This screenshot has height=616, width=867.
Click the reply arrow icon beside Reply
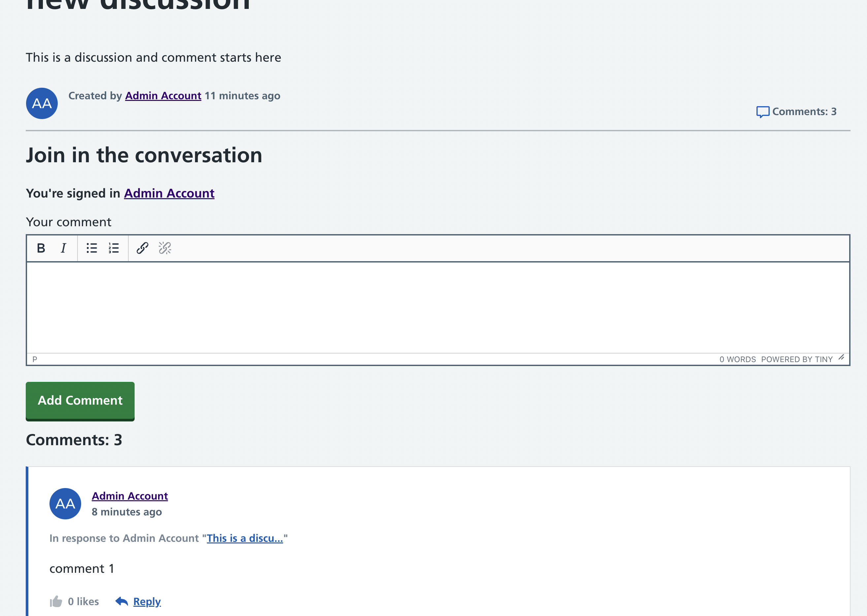121,601
